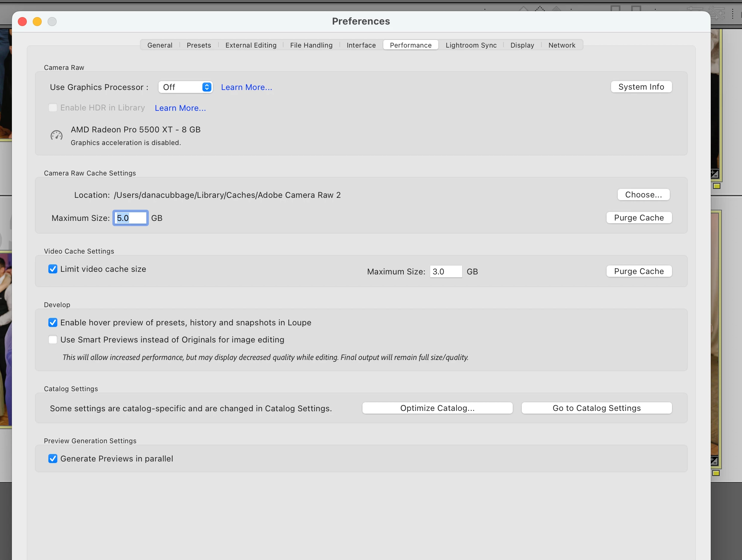The width and height of the screenshot is (742, 560).
Task: Open the File Handling tab
Action: [311, 45]
